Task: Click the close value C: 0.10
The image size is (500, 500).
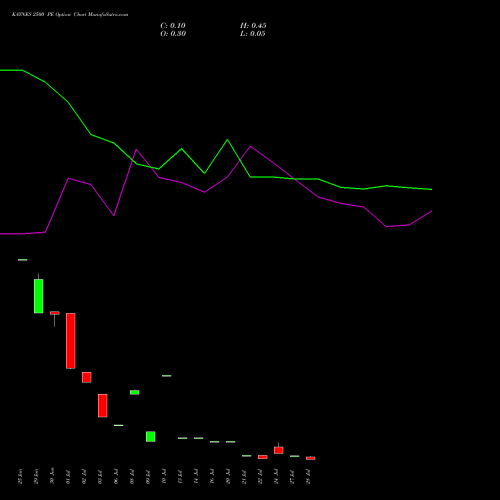Action: [173, 26]
